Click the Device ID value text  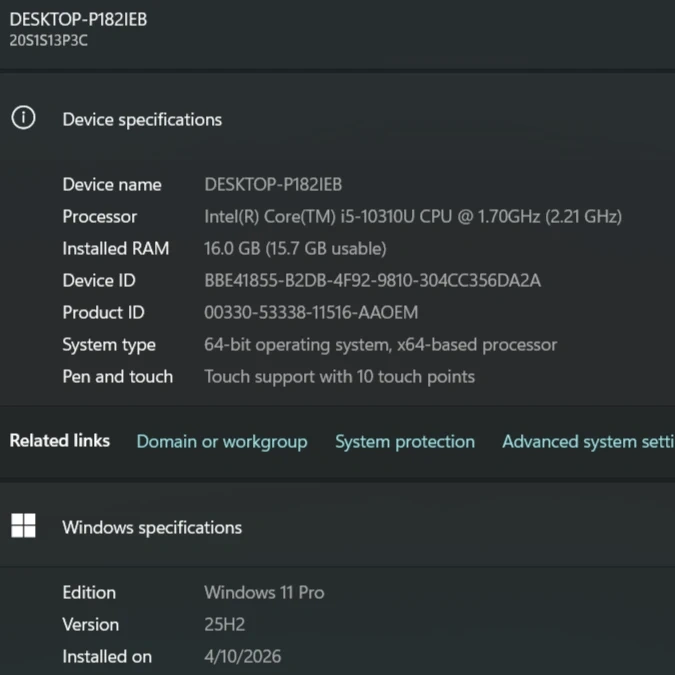pos(372,280)
